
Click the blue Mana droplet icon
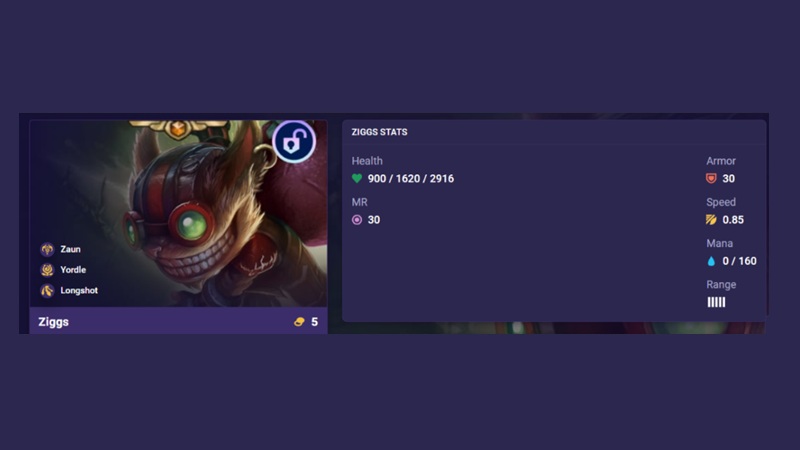pyautogui.click(x=711, y=261)
